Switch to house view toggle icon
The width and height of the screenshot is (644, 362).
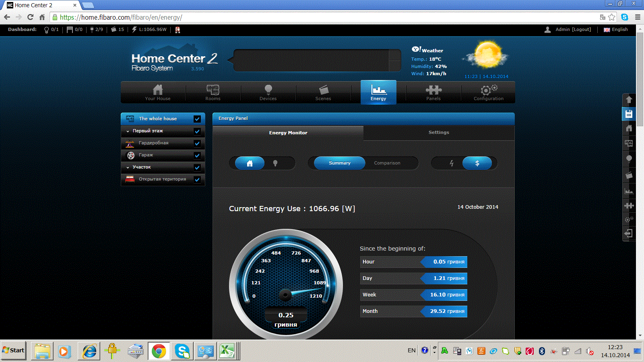coord(250,163)
